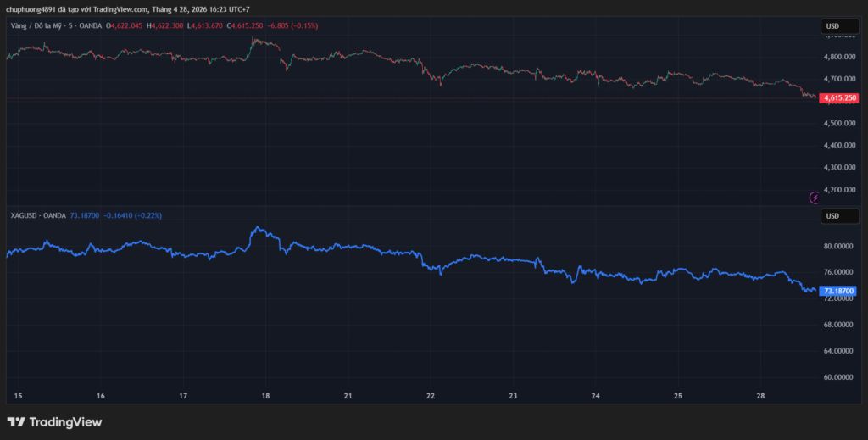Select the blue 73.18700 price label
The width and height of the screenshot is (868, 440).
838,291
